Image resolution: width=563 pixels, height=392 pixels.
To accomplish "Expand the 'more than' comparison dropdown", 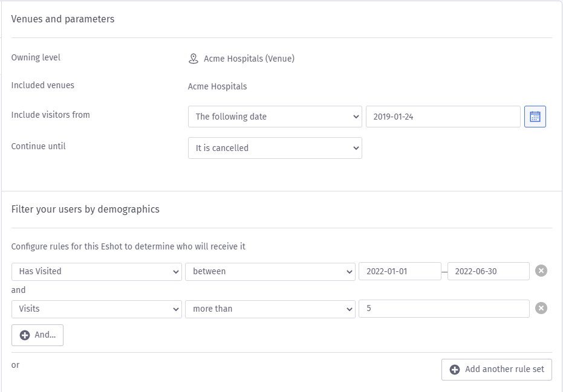I will (270, 309).
